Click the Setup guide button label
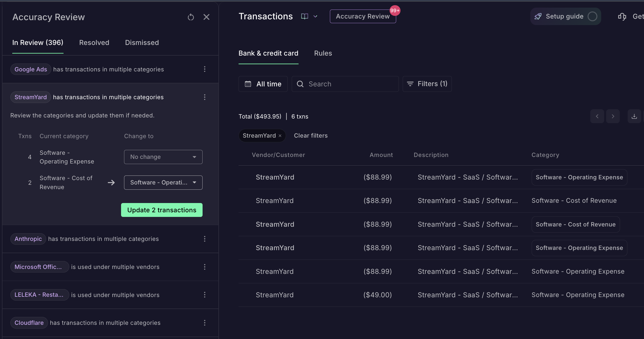 [565, 16]
